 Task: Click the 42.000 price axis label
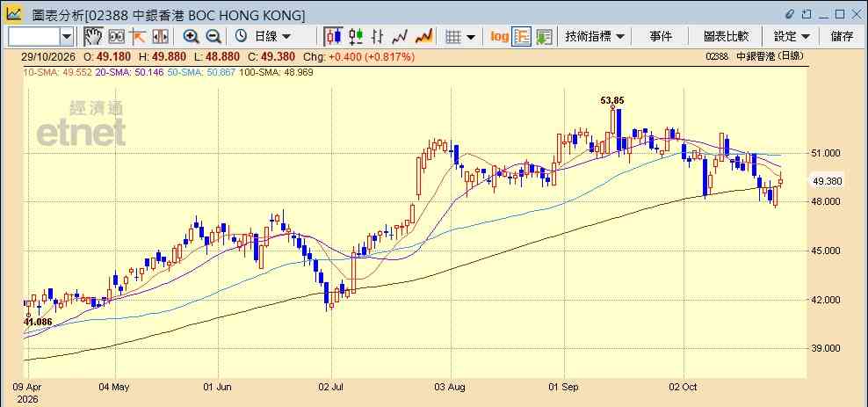point(828,300)
